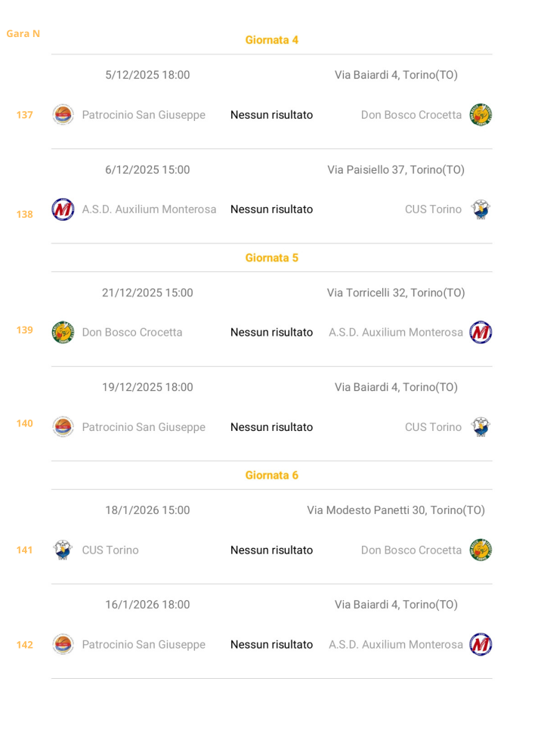544x756 pixels.
Task: Click CUS Torino logo in game 141
Action: click(63, 550)
